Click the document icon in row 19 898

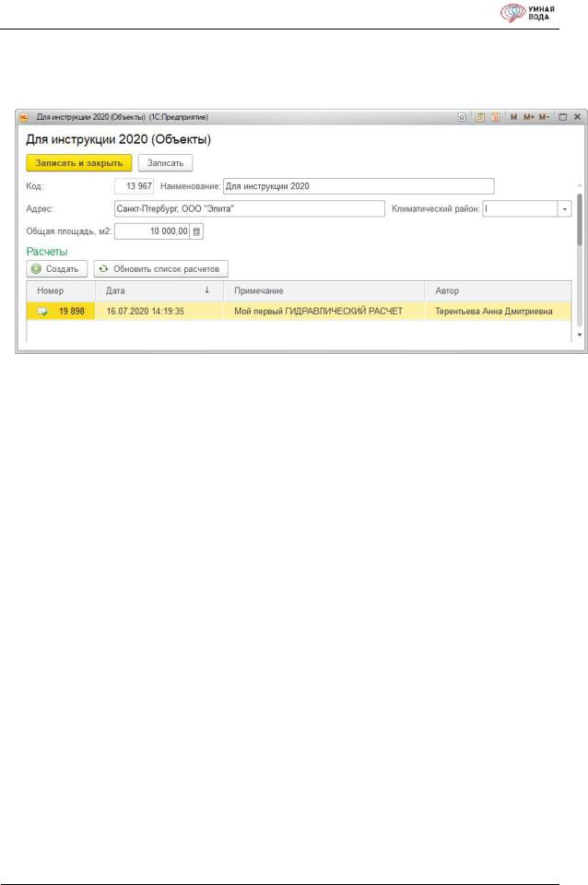(x=43, y=311)
